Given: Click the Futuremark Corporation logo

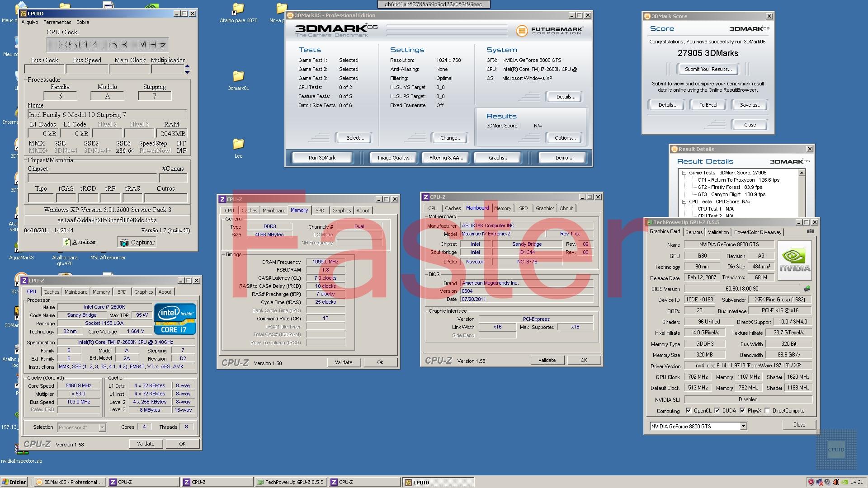Looking at the screenshot, I should tap(550, 31).
